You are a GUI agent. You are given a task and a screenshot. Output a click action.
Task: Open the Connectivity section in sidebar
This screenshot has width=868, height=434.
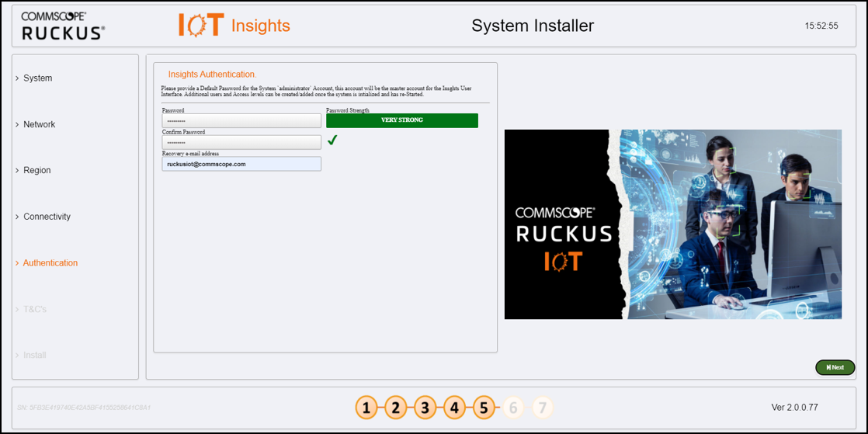47,217
